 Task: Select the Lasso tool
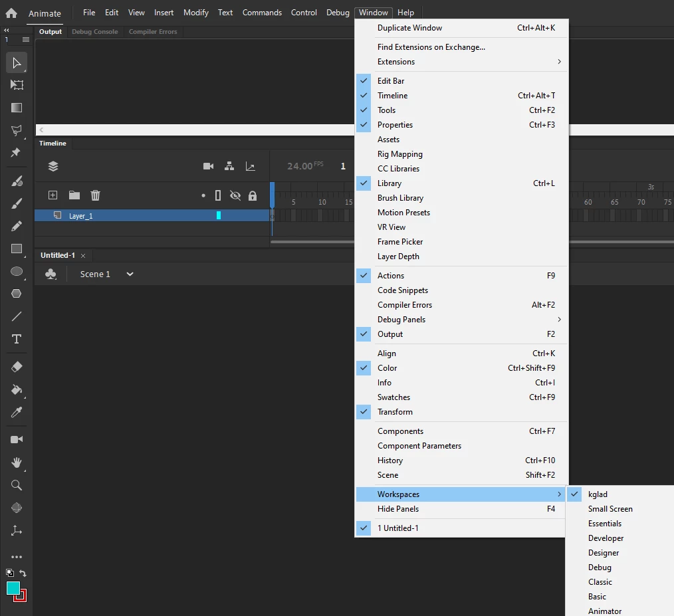17,130
